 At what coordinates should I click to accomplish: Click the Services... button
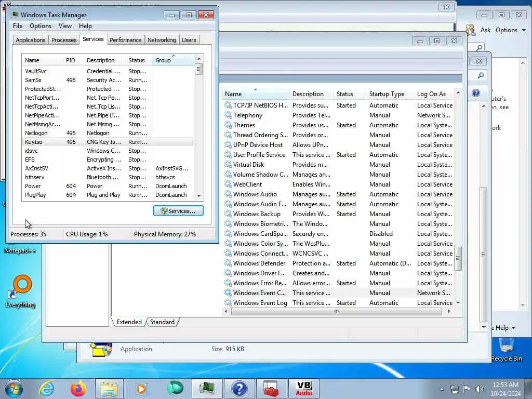(x=179, y=211)
